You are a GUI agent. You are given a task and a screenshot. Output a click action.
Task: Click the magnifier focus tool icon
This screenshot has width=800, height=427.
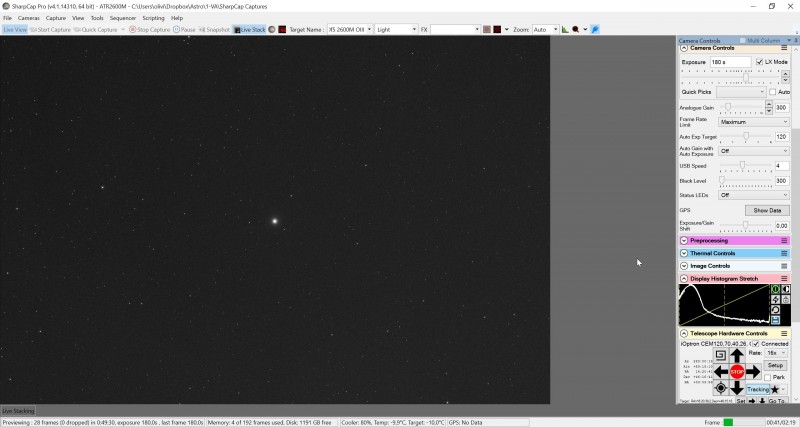576,30
